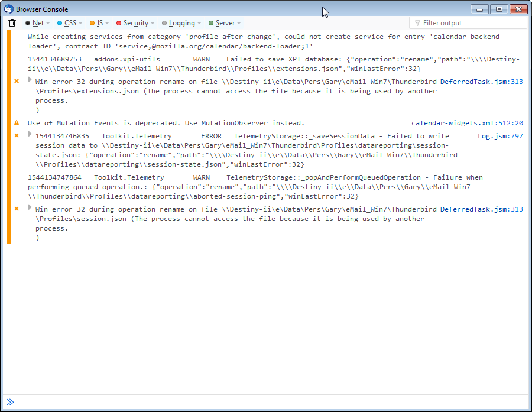
Task: Click the filter funnel icon
Action: click(417, 23)
